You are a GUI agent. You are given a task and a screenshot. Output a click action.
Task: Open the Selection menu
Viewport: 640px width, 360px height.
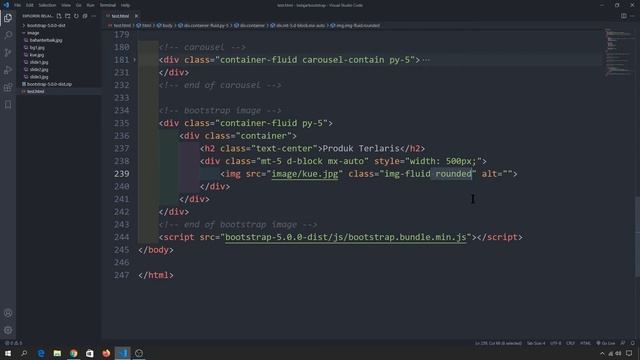[47, 5]
